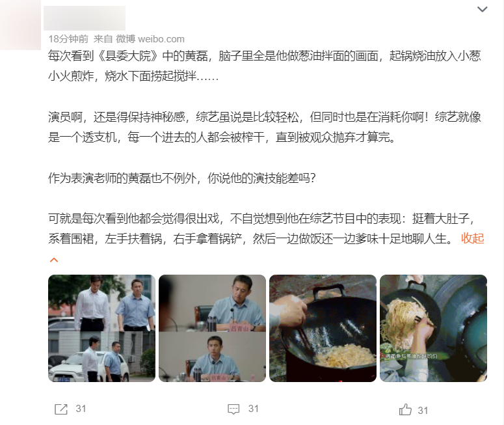Image resolution: width=504 pixels, height=425 pixels.
Task: Open the weibo.com source link
Action: 161,39
